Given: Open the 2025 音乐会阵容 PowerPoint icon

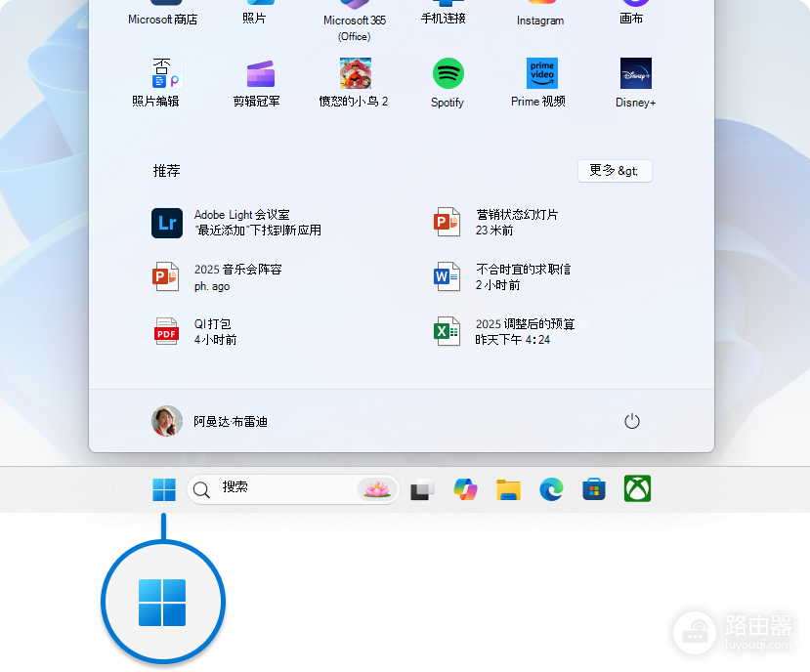Looking at the screenshot, I should point(165,276).
